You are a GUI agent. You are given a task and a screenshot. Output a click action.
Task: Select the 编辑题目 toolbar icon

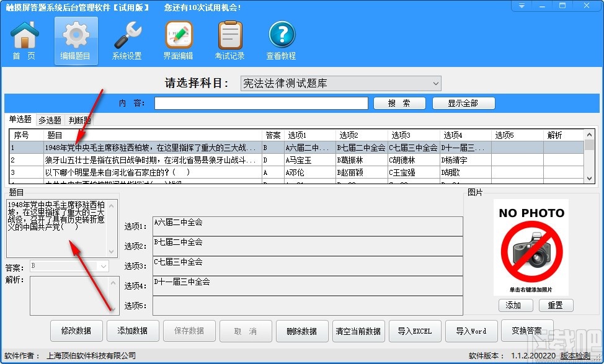[x=75, y=39]
